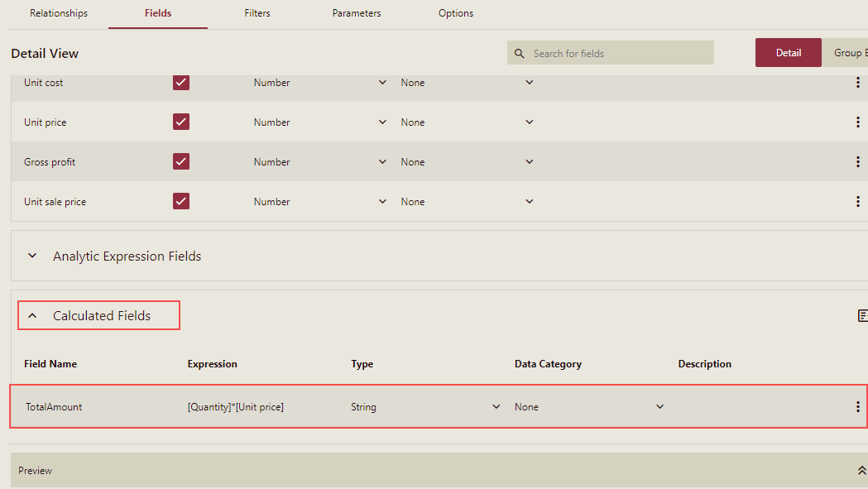
Task: Open the options menu for Unit cost field
Action: (x=857, y=82)
